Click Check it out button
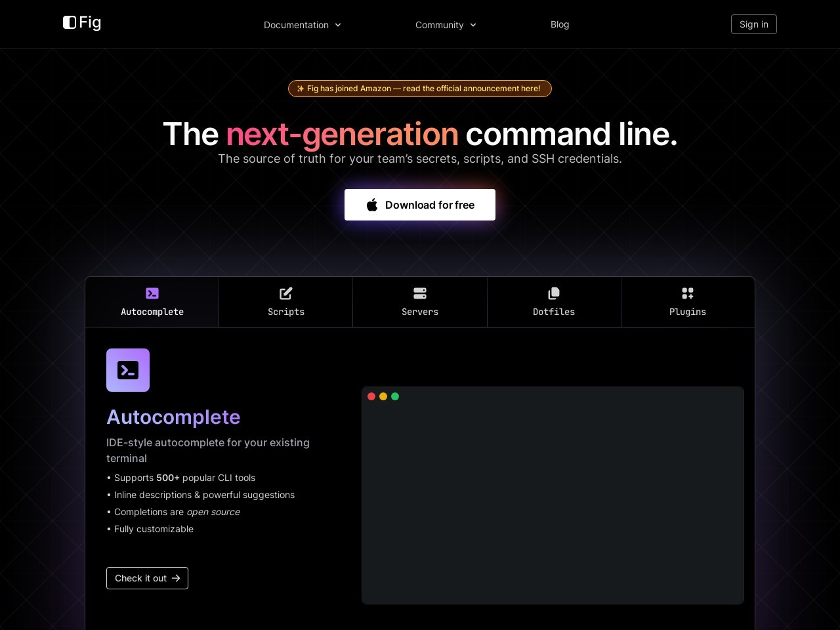This screenshot has height=630, width=840. pos(147,578)
